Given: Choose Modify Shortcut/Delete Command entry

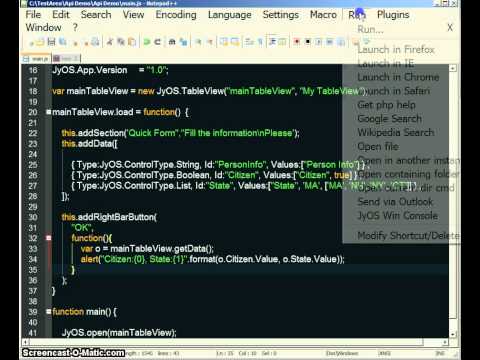Looking at the screenshot, I should (408, 236).
